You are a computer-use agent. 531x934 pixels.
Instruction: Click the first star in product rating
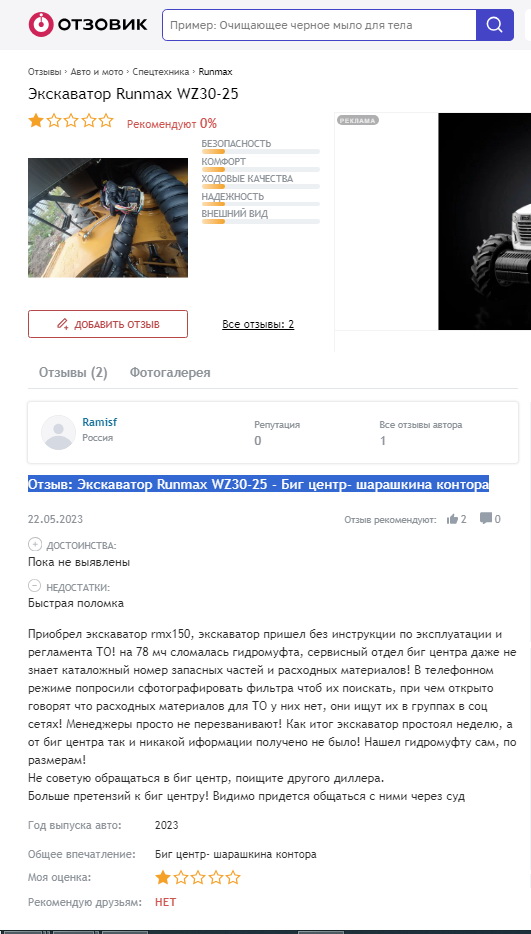(36, 121)
